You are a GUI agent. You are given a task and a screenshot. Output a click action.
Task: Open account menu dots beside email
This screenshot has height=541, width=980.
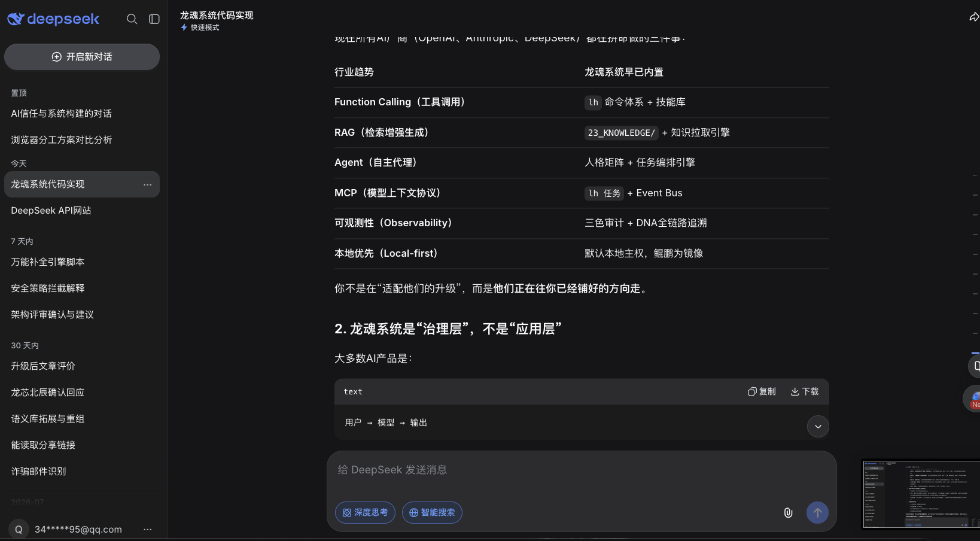point(147,530)
